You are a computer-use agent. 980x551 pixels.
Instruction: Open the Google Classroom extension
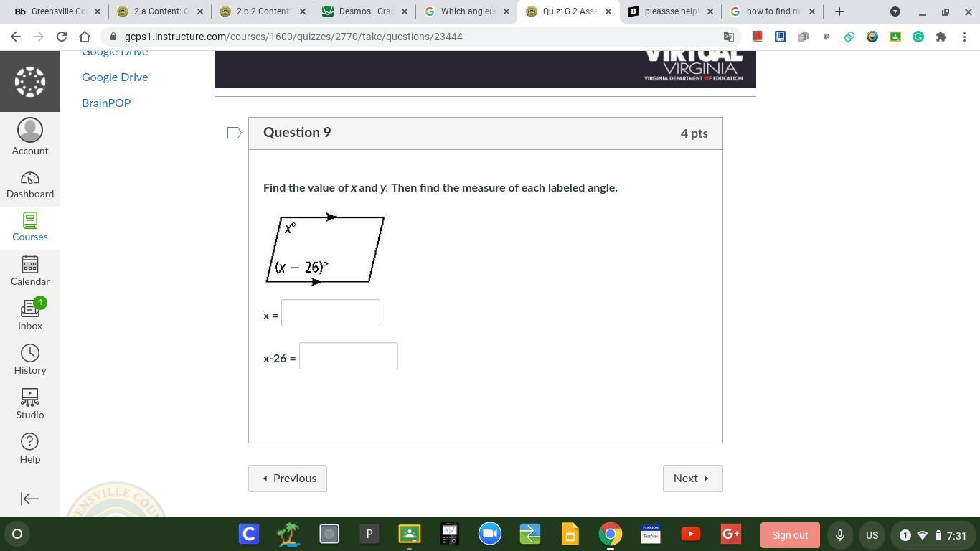[895, 37]
